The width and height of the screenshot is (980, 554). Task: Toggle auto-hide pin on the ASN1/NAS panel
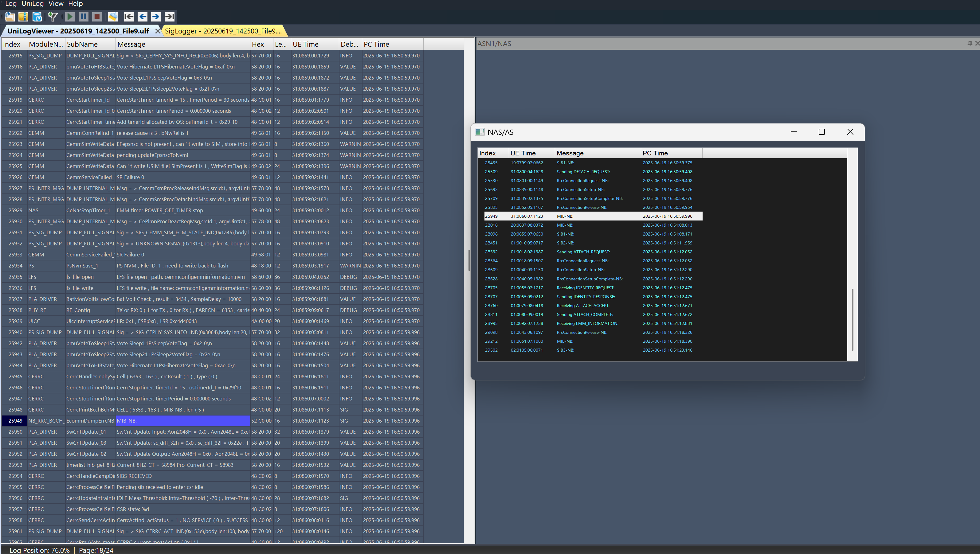(x=969, y=43)
